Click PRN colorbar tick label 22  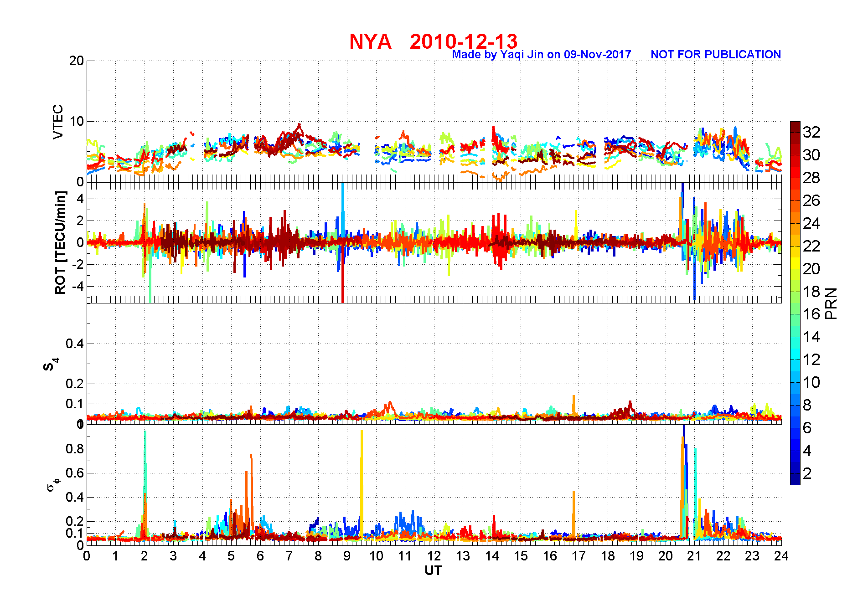coord(811,246)
